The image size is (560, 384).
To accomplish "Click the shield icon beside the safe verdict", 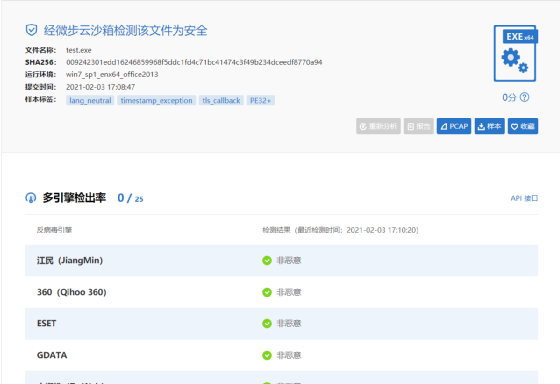I will pyautogui.click(x=31, y=30).
